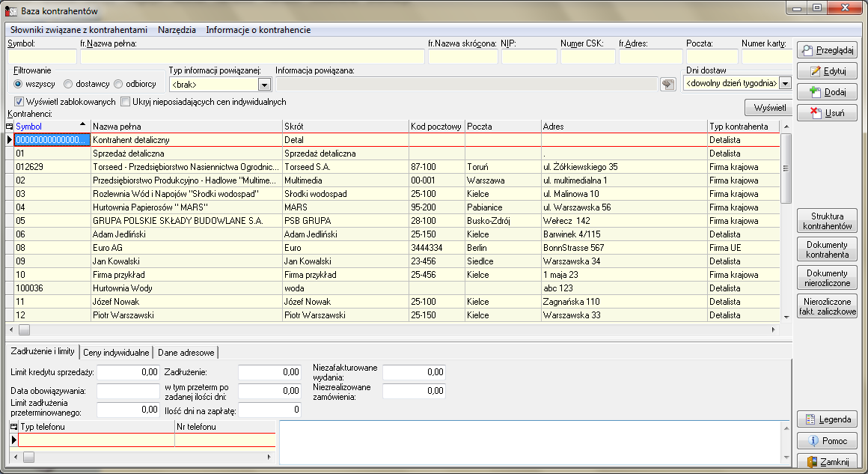Select the odbiorcy filter radio button
The height and width of the screenshot is (474, 868).
point(118,84)
